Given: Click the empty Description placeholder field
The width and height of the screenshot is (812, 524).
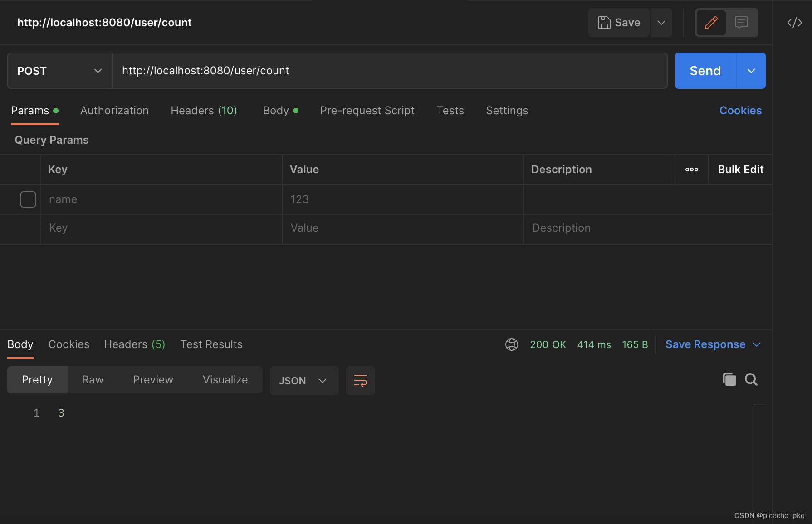Looking at the screenshot, I should coord(648,228).
